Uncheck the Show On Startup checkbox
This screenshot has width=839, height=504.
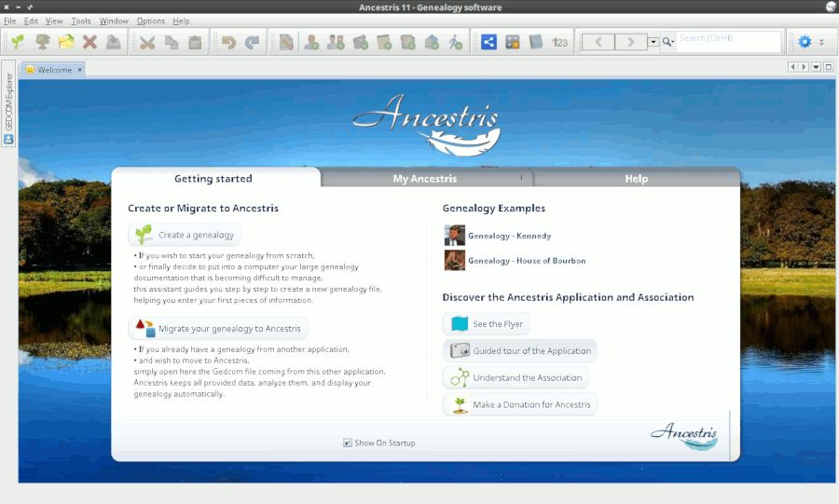[348, 443]
